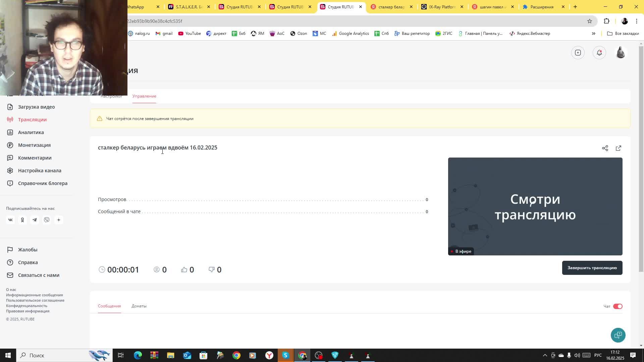The width and height of the screenshot is (644, 362).
Task: Open Конфиденциальность footer link
Action: coord(26,306)
